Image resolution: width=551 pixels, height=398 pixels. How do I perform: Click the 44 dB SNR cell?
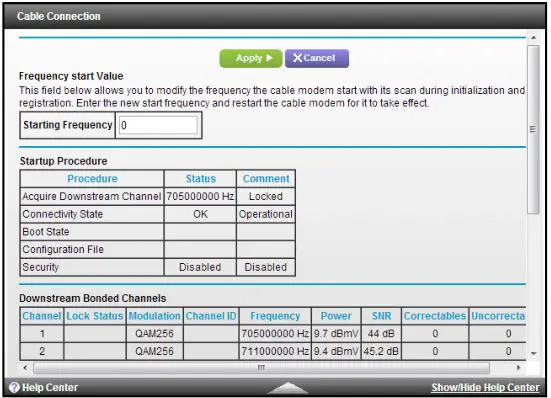click(381, 334)
